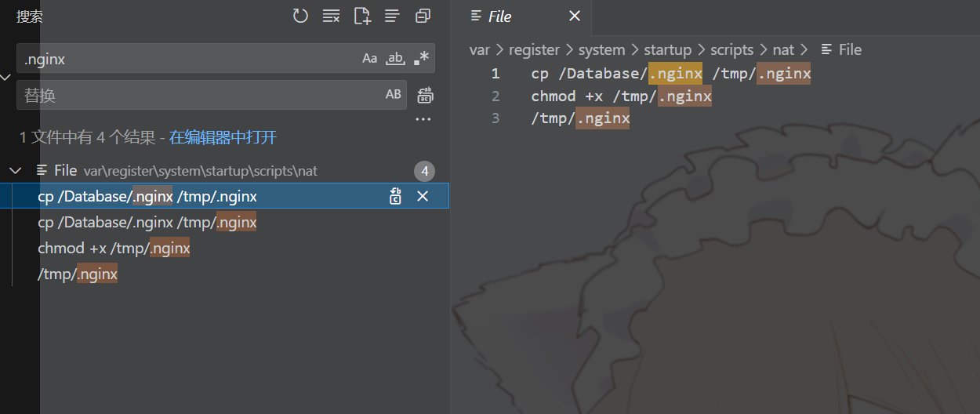Viewport: 980px width, 414px height.
Task: Toggle search details with the ellipsis
Action: point(423,120)
